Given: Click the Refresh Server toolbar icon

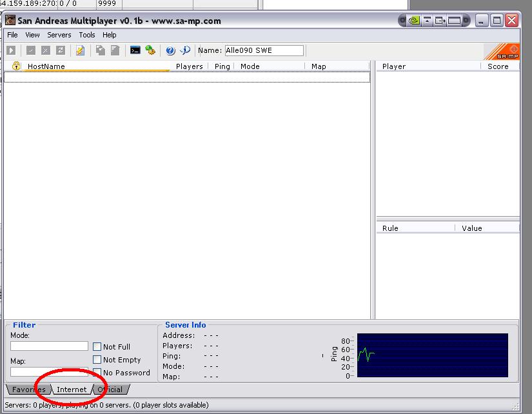Looking at the screenshot, I should (x=61, y=50).
